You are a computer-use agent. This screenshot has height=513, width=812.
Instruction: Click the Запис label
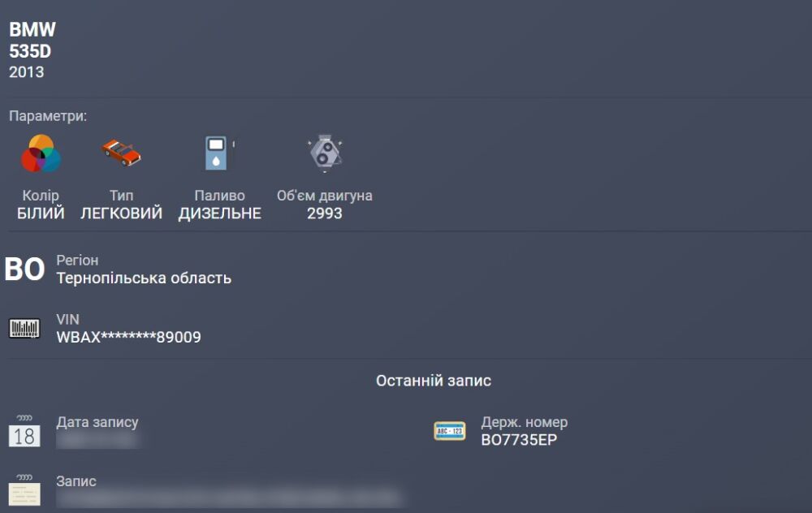point(76,481)
